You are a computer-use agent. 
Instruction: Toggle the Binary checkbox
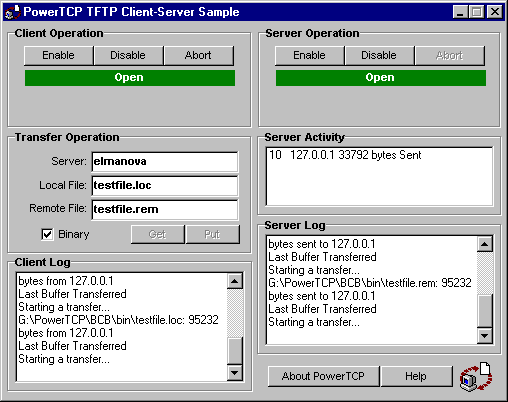click(47, 234)
